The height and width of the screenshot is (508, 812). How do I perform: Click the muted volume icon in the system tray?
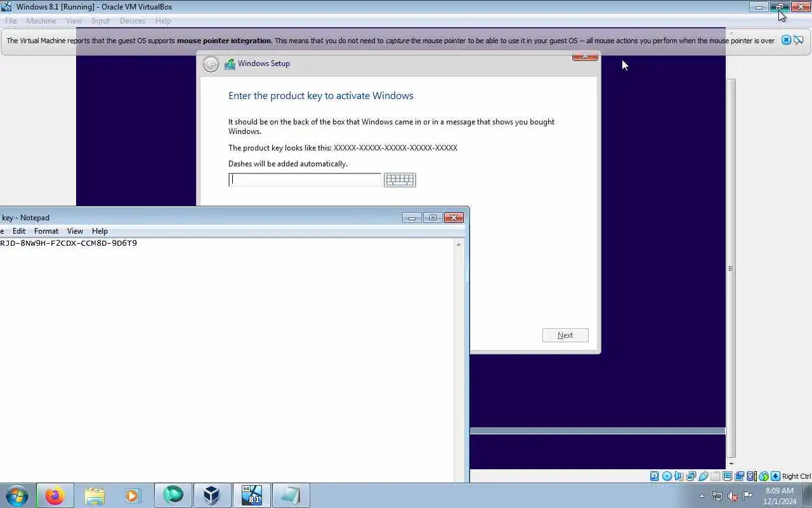tap(733, 496)
